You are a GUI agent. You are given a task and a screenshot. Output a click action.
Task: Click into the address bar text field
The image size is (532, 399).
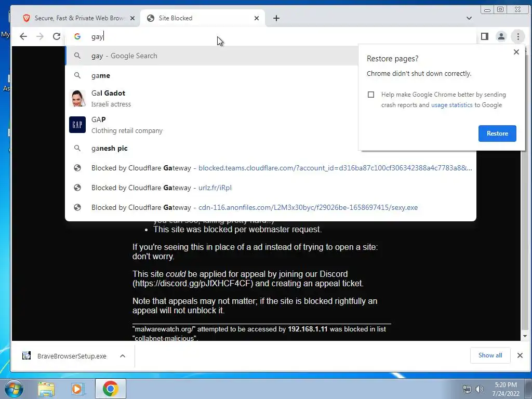[271, 36]
